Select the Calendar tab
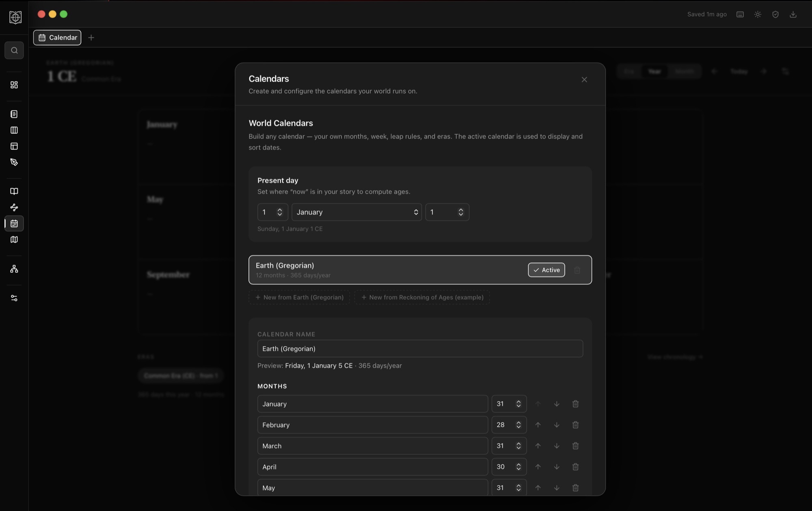812x511 pixels. pyautogui.click(x=57, y=37)
